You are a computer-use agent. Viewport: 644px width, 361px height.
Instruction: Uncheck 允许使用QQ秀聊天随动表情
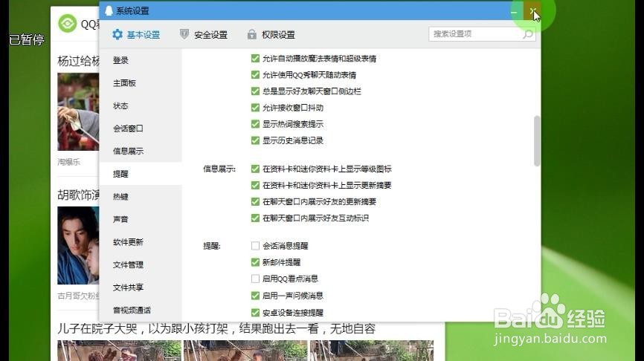click(x=255, y=75)
